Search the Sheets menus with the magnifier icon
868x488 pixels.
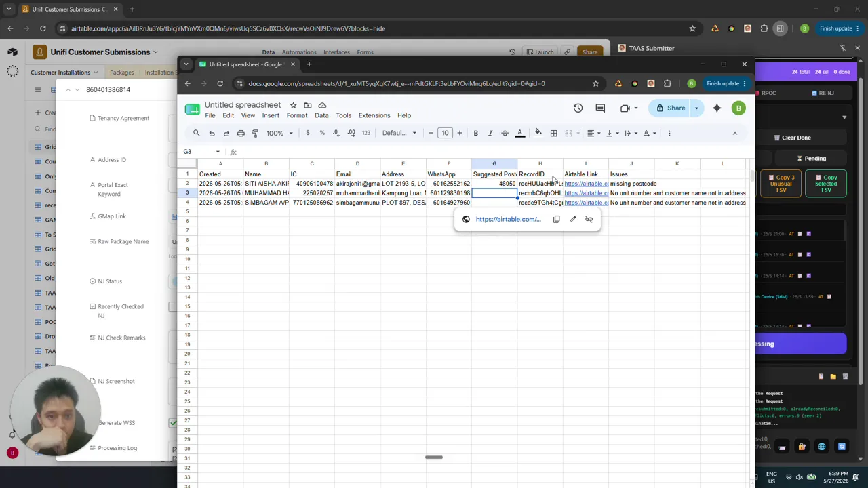[x=197, y=133]
